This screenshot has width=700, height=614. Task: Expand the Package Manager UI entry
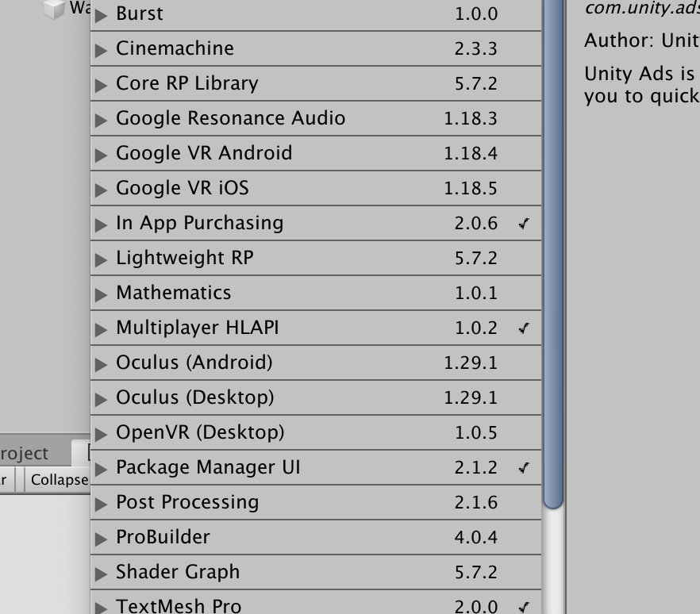click(x=102, y=469)
